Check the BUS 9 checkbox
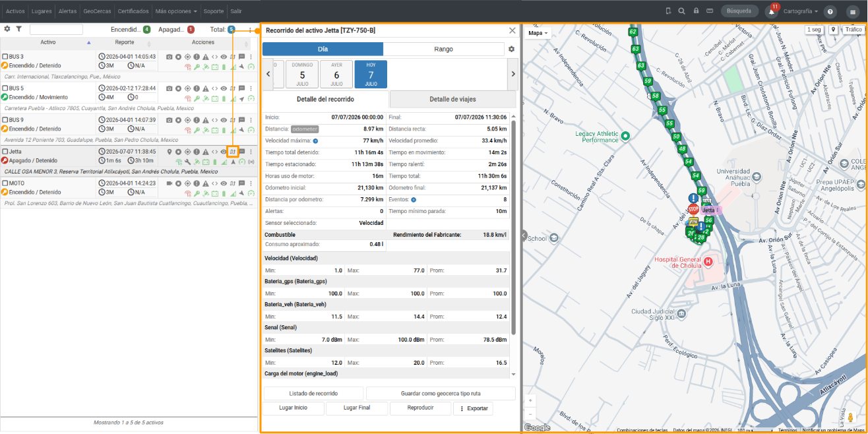The height and width of the screenshot is (434, 868). pyautogui.click(x=5, y=120)
